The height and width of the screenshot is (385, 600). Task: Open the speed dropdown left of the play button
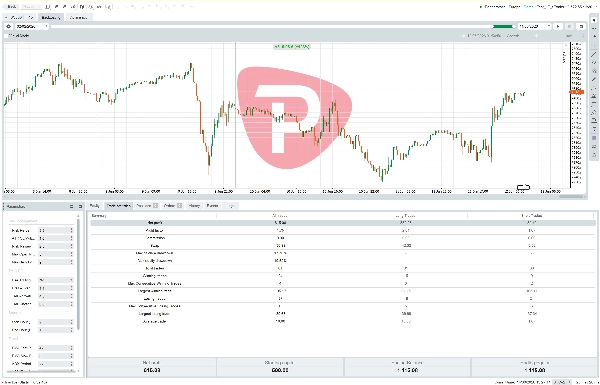point(534,26)
